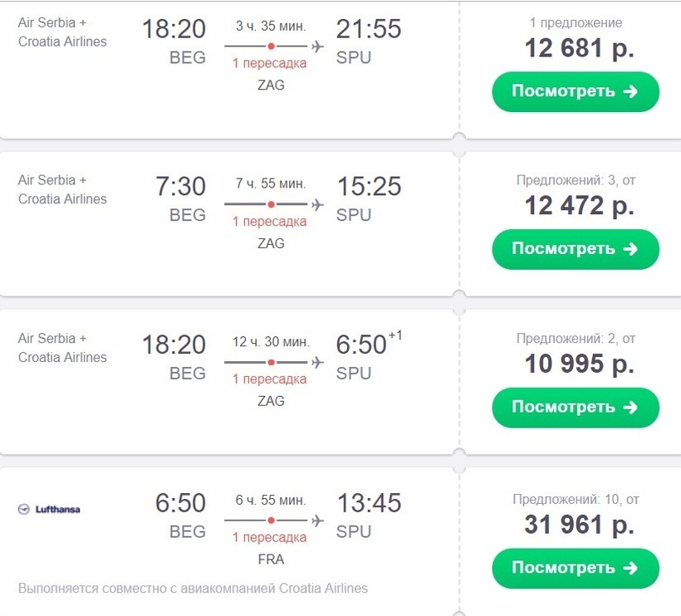Click '1 пересадка' on the 7:30 departure flight

click(270, 222)
